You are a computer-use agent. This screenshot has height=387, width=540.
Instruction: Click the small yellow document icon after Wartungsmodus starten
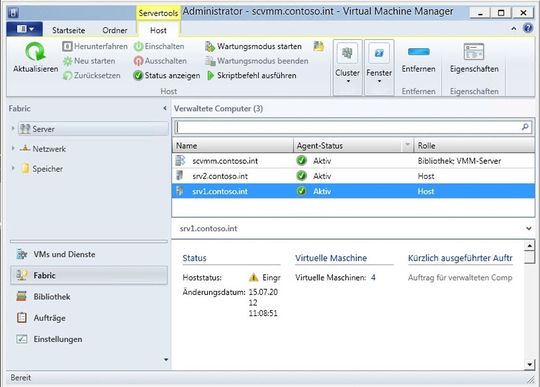[x=319, y=46]
